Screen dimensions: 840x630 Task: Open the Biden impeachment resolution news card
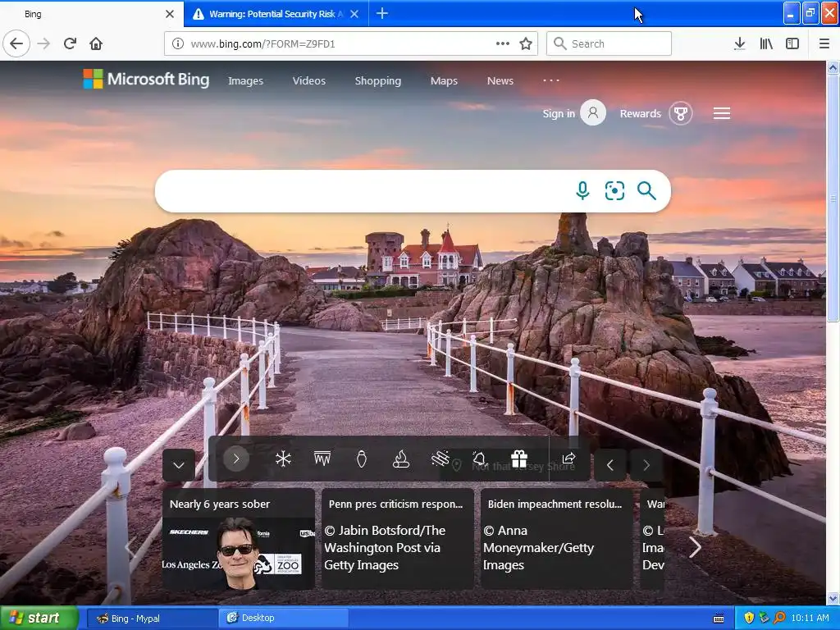point(557,538)
